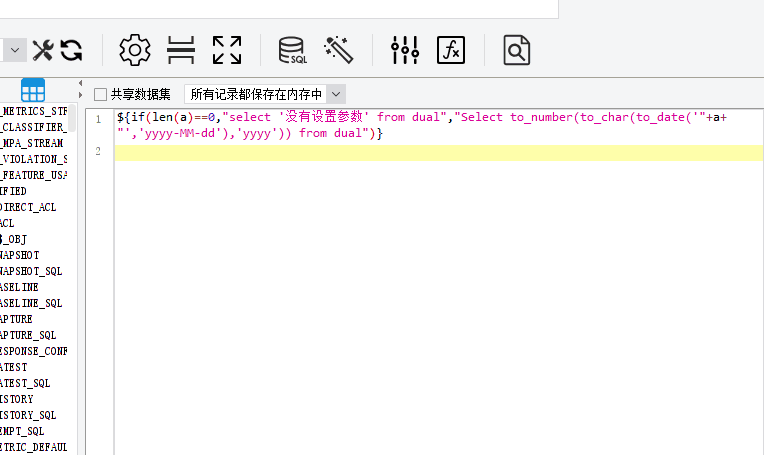Click the table list vertical scrollbar

[72, 117]
